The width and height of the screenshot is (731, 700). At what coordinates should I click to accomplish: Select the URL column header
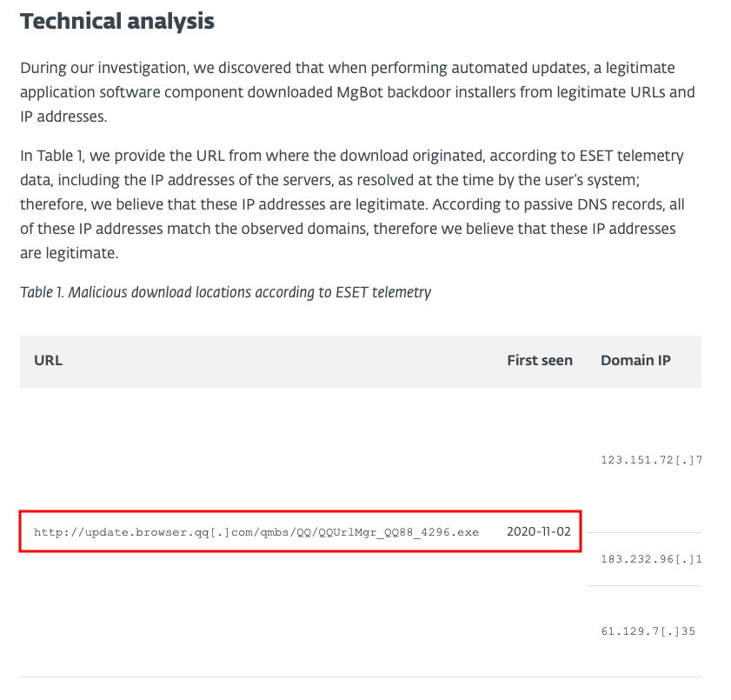pos(48,361)
